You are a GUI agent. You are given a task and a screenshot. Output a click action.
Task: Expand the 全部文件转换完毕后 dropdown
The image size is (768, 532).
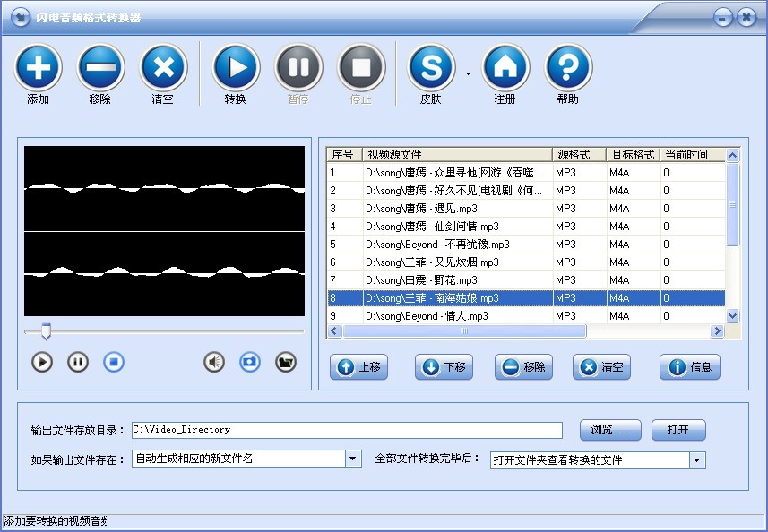click(696, 460)
